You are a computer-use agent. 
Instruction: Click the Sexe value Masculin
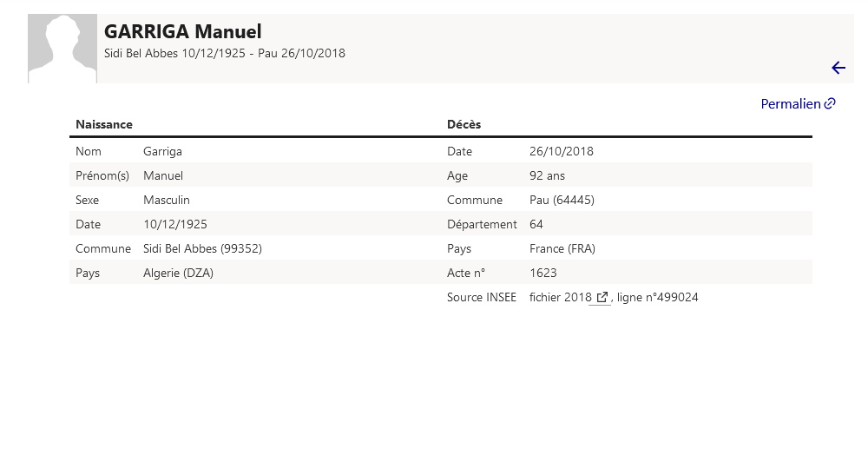[x=167, y=200]
